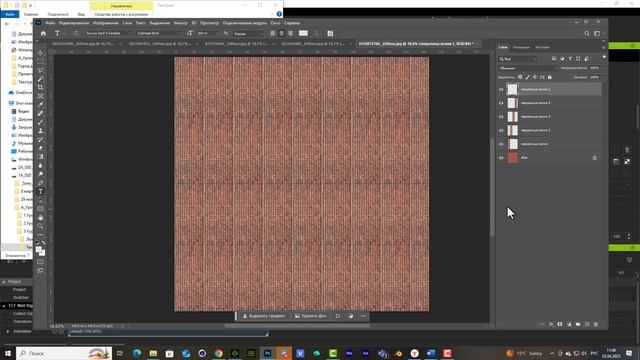Delete layer trash icon in Layers panel
640x360 pixels.
(596, 324)
